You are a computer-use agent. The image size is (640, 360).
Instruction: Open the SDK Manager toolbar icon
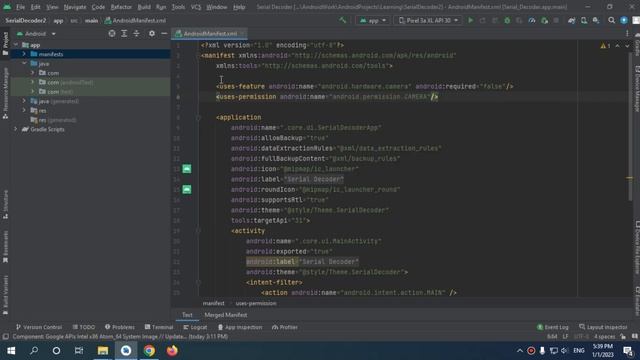tap(596, 20)
